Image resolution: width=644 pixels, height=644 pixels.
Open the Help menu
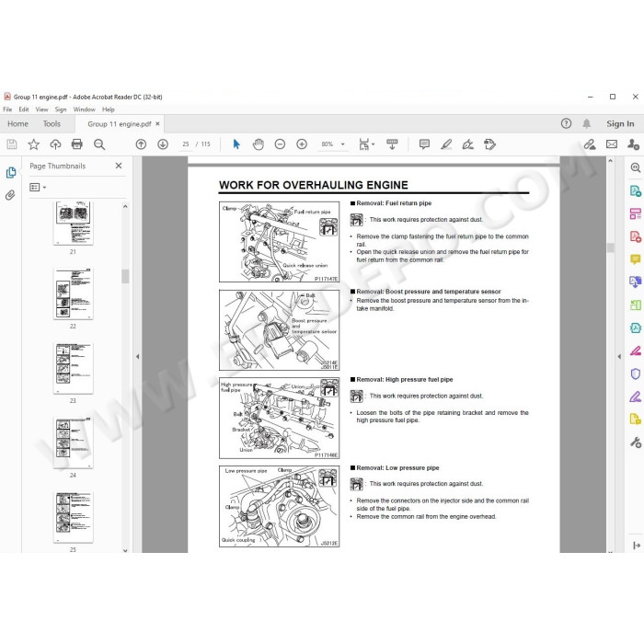pyautogui.click(x=109, y=109)
